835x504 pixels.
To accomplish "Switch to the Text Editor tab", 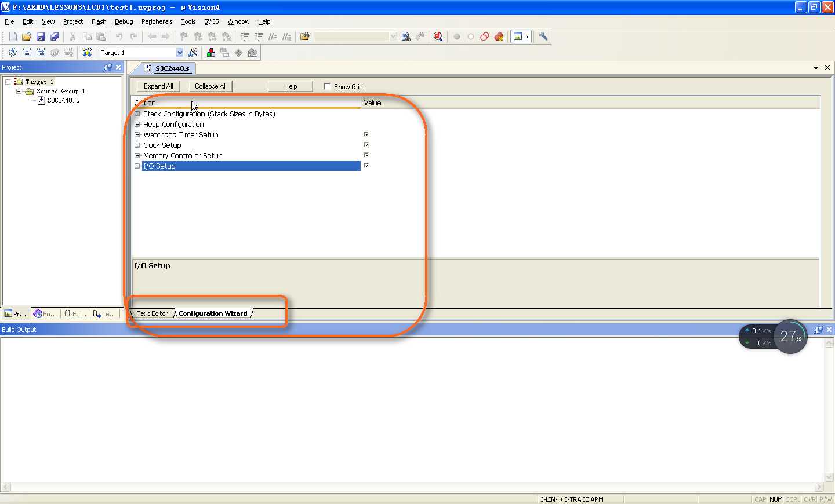I will click(x=153, y=313).
